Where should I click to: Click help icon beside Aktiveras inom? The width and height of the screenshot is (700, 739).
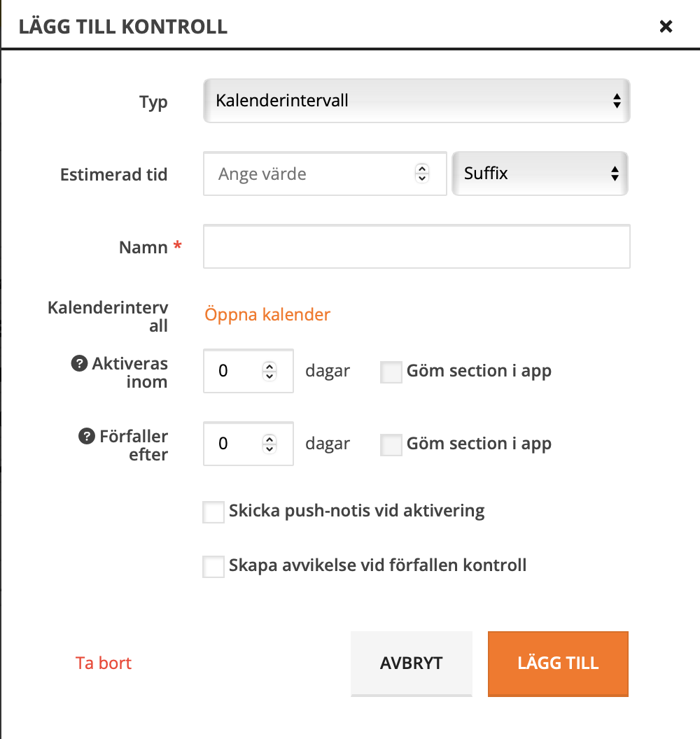point(79,364)
